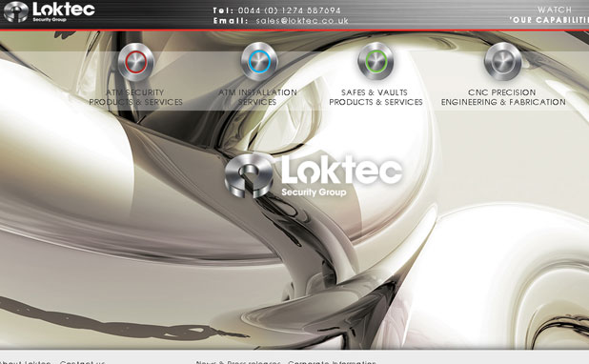The width and height of the screenshot is (589, 364).
Task: Click the red-ringed ATM Security button icon
Action: click(136, 62)
